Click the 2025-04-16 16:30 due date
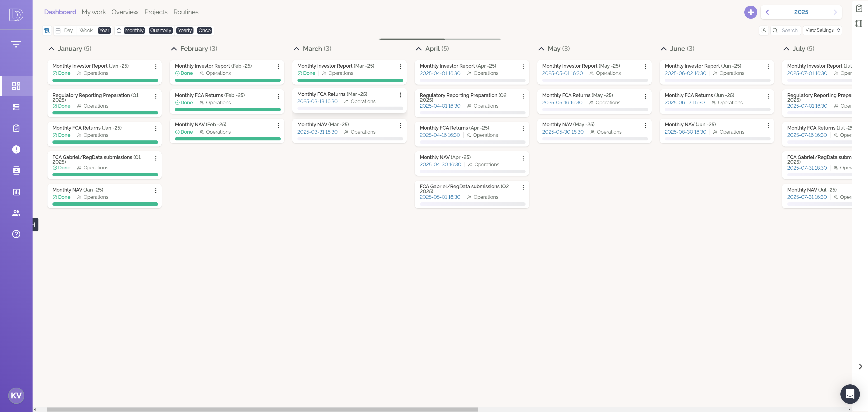868x412 pixels. 440,135
